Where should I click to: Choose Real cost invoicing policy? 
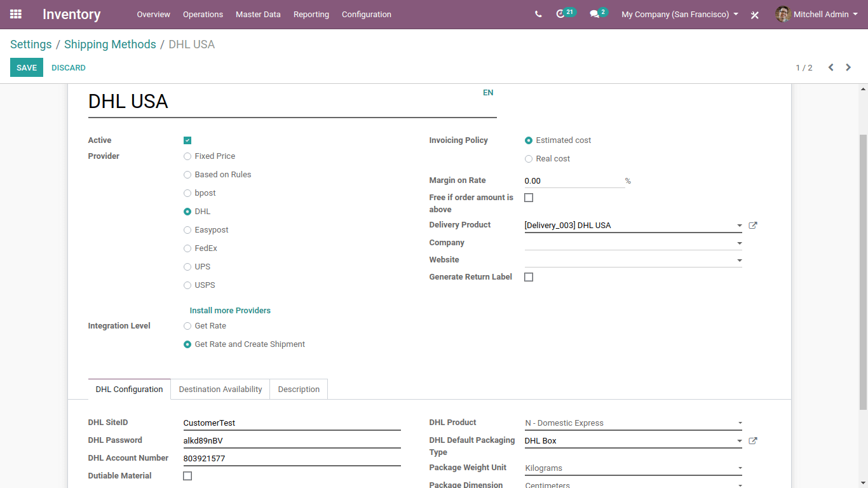click(529, 159)
